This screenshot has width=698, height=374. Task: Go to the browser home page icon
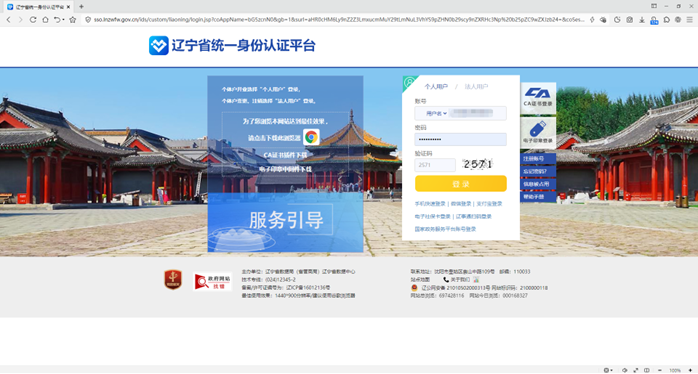(45, 20)
